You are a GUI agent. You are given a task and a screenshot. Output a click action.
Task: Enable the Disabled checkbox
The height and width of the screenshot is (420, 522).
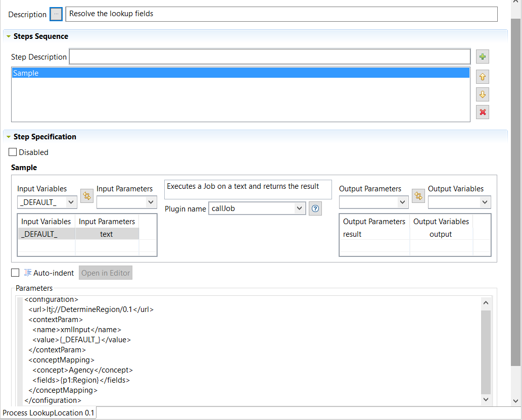(13, 152)
